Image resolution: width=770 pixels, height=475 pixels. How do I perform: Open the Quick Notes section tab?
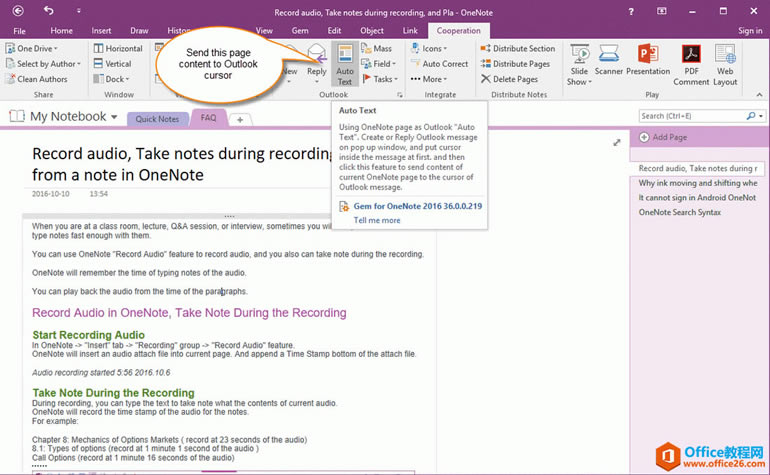point(157,119)
